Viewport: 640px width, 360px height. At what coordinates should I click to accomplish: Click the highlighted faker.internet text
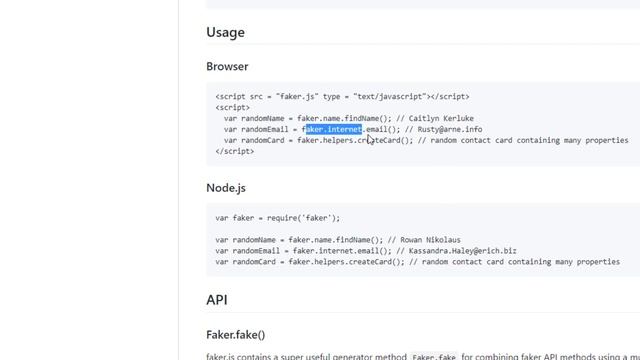pos(334,129)
